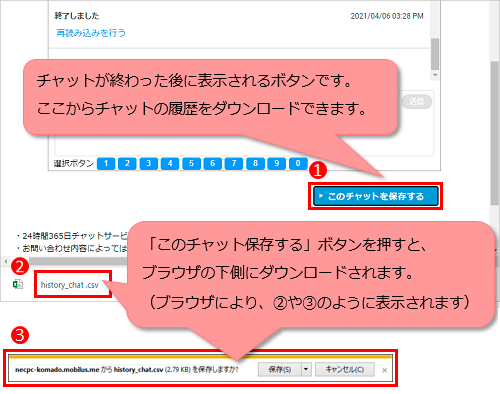Click selection button 9
This screenshot has height=394, width=500.
coord(277,163)
